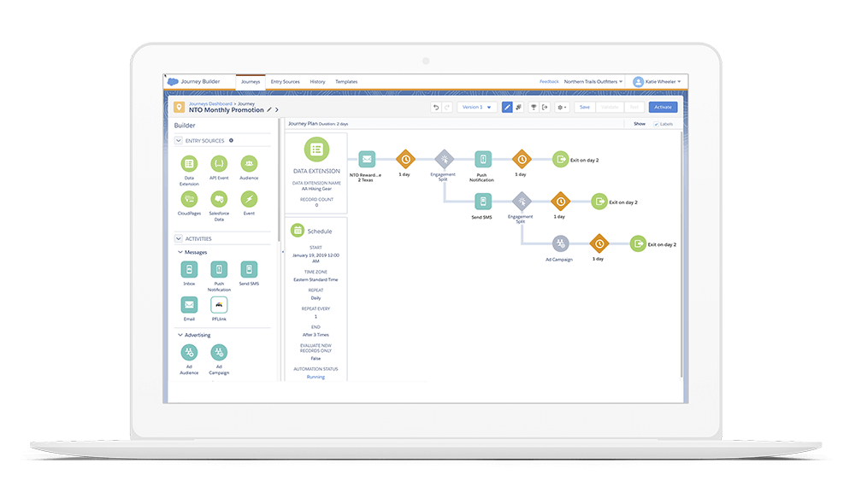Pick the Email message activity icon
The height and width of the screenshot is (504, 855).
[189, 305]
